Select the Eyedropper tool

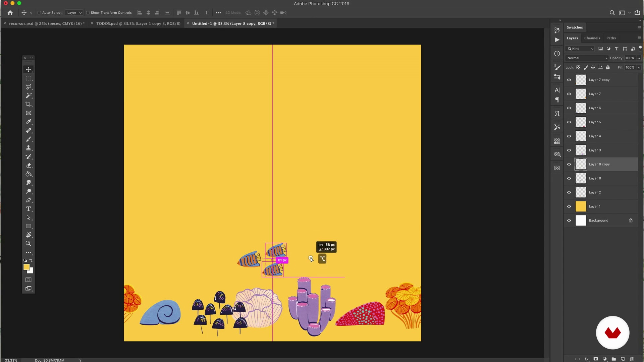click(29, 122)
